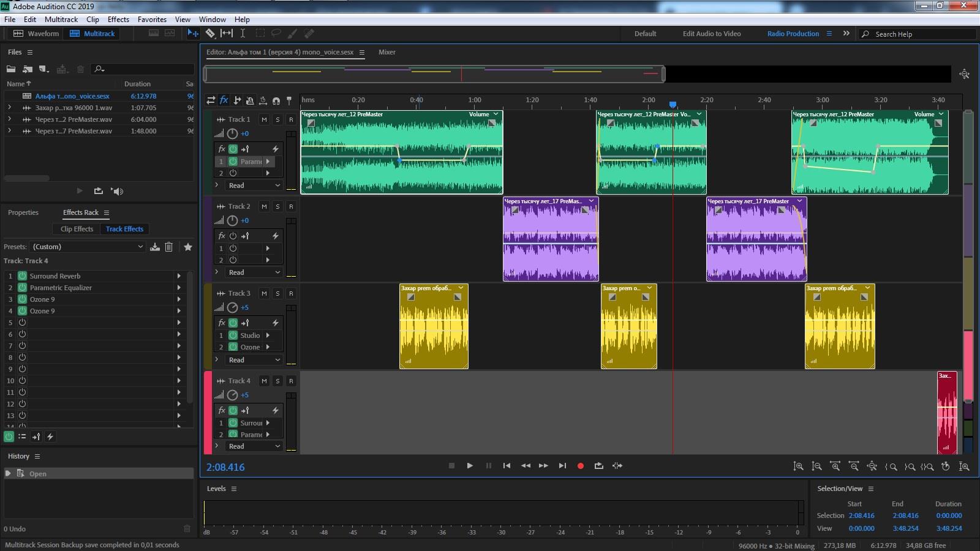Open Track 1 automation mode Read dropdown
980x551 pixels.
tap(254, 186)
